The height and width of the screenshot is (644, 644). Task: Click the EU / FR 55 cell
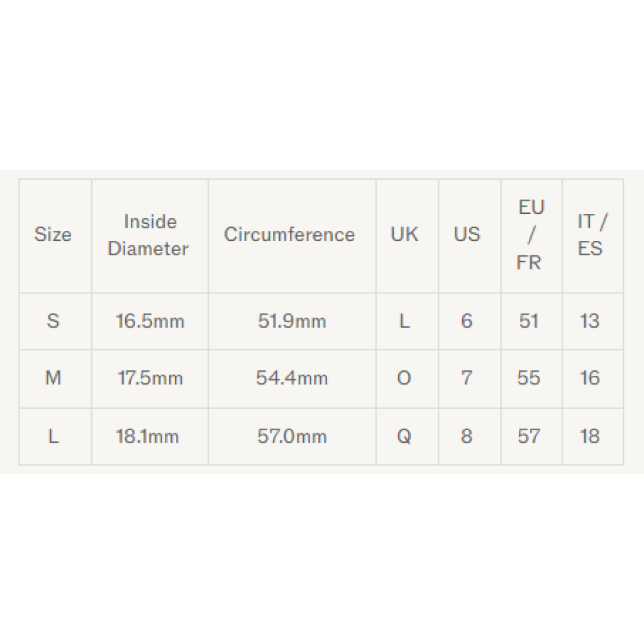[529, 379]
